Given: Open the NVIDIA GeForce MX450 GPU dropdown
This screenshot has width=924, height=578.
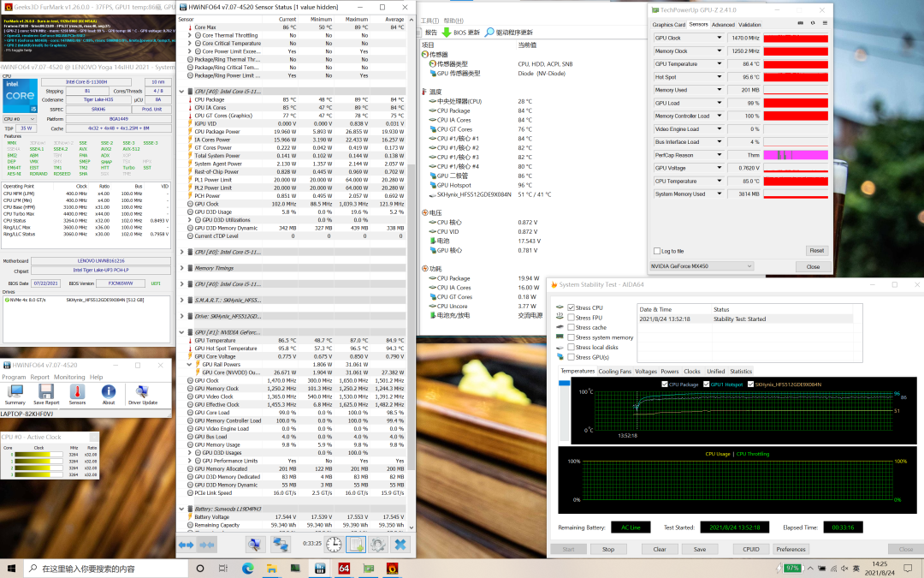Looking at the screenshot, I should coord(702,266).
